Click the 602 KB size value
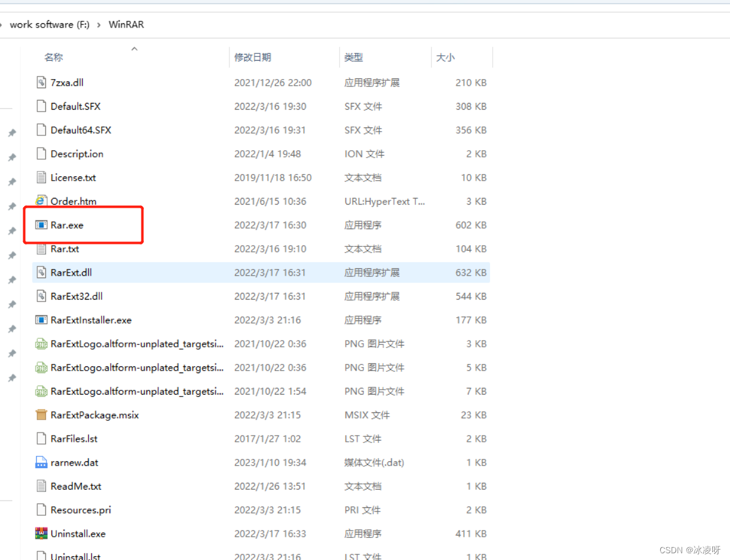Viewport: 730px width, 560px height. point(471,225)
